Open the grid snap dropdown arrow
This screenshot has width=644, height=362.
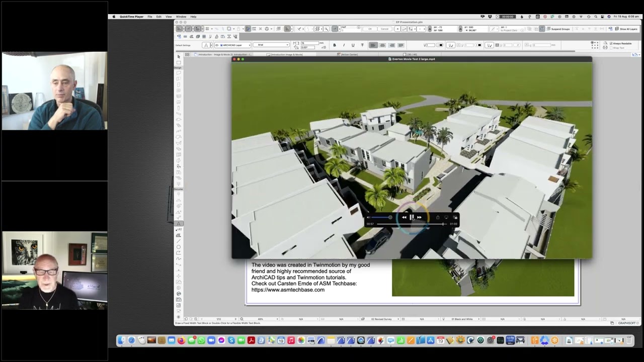point(212,29)
